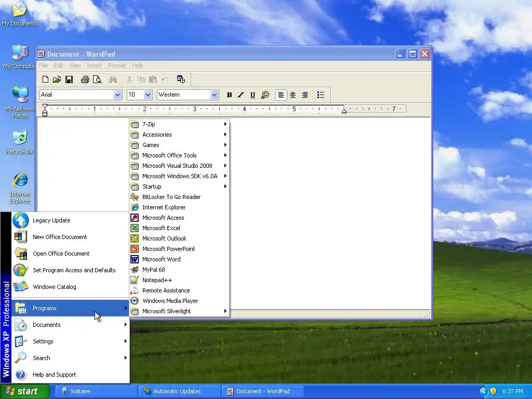Viewport: 532px width, 399px height.
Task: Launch Microsoft Access
Action: point(179,218)
